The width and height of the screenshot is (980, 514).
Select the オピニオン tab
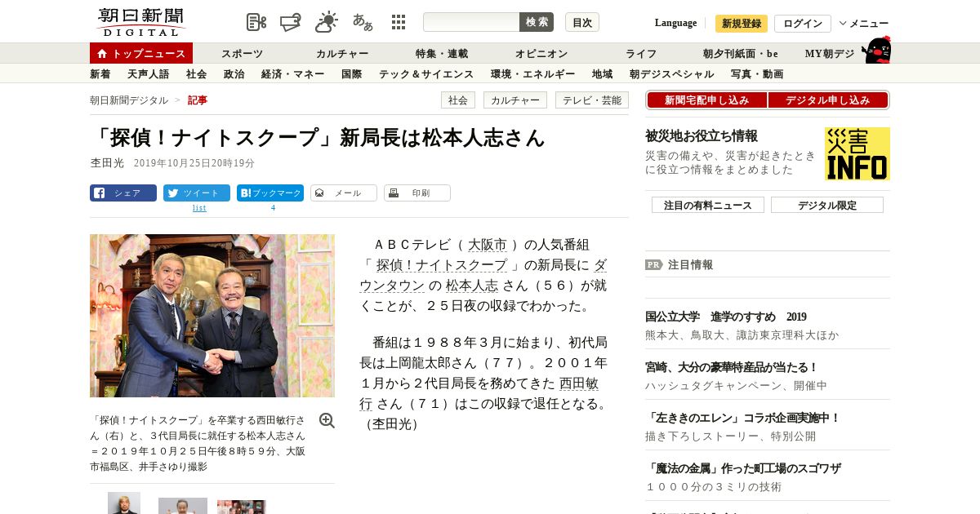click(541, 54)
